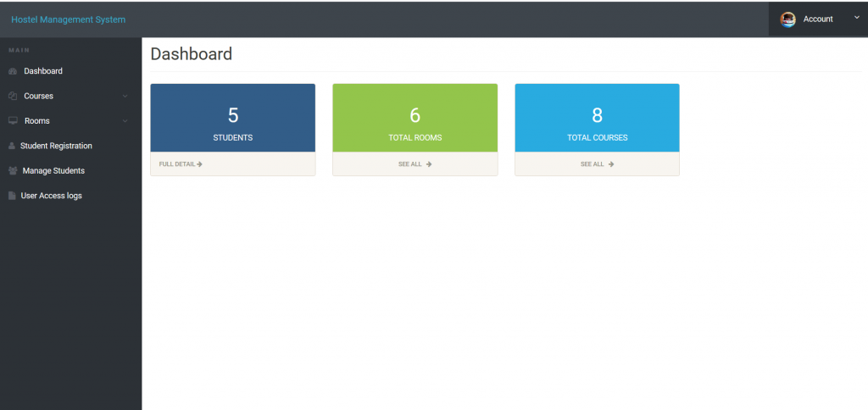The width and height of the screenshot is (868, 410).
Task: Click the arrow in Total Rooms SEE ALL
Action: [429, 164]
